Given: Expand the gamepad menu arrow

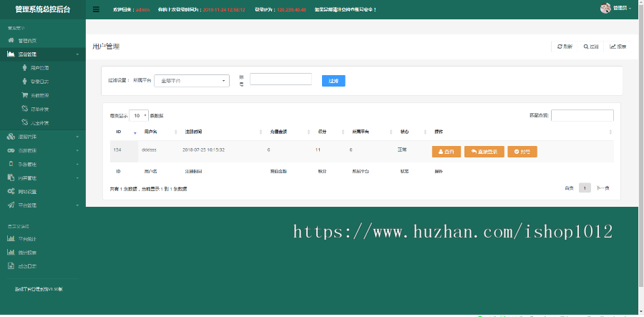Looking at the screenshot, I should tap(77, 151).
